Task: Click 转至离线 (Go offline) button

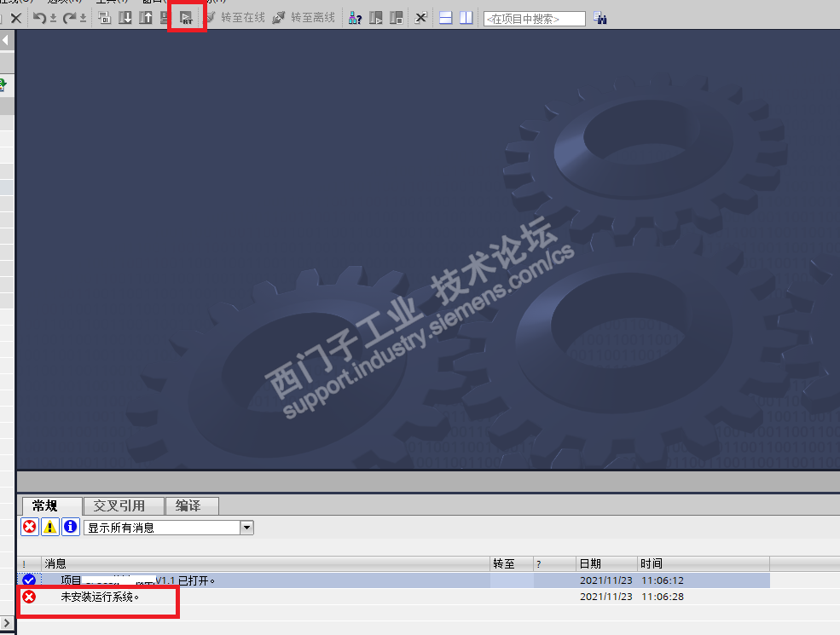Action: (x=304, y=18)
